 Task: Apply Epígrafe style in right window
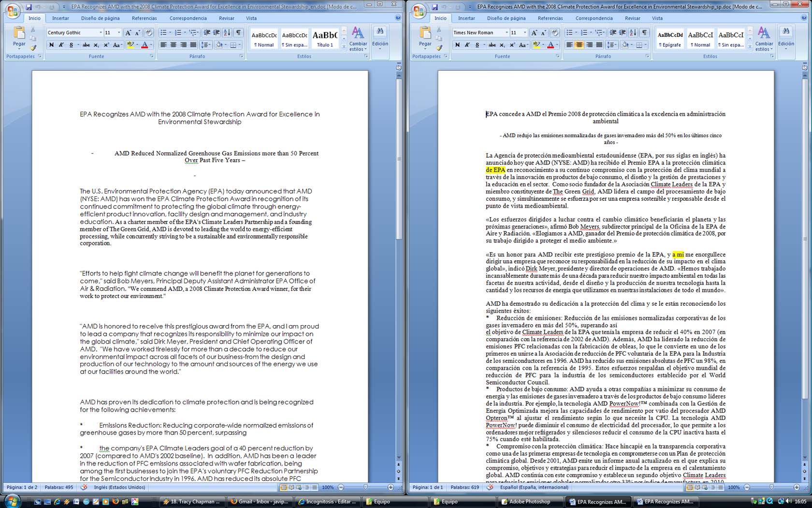(670, 39)
